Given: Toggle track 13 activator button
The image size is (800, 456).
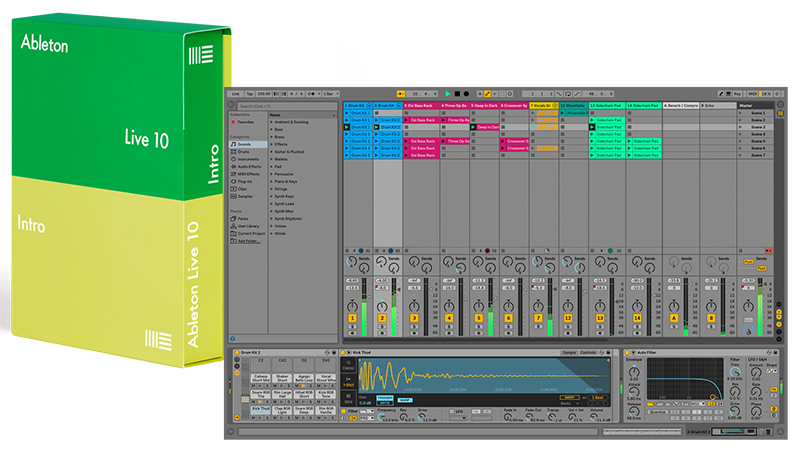Looking at the screenshot, I should coord(600,318).
